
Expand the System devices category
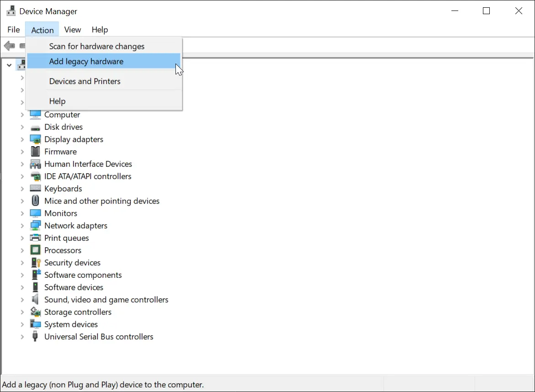point(22,324)
